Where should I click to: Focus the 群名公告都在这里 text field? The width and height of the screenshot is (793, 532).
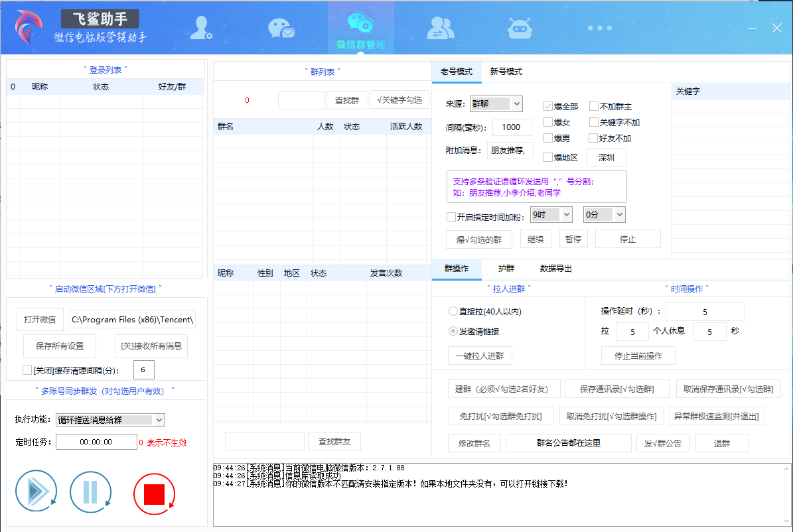coord(569,443)
